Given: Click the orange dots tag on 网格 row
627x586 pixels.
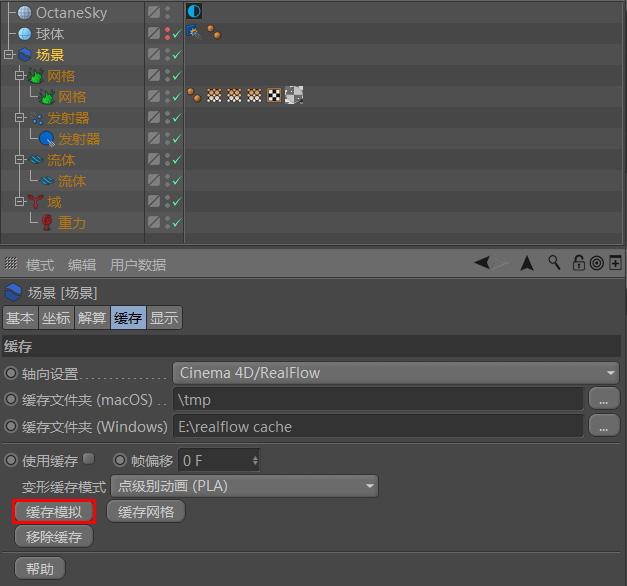Looking at the screenshot, I should pyautogui.click(x=194, y=95).
